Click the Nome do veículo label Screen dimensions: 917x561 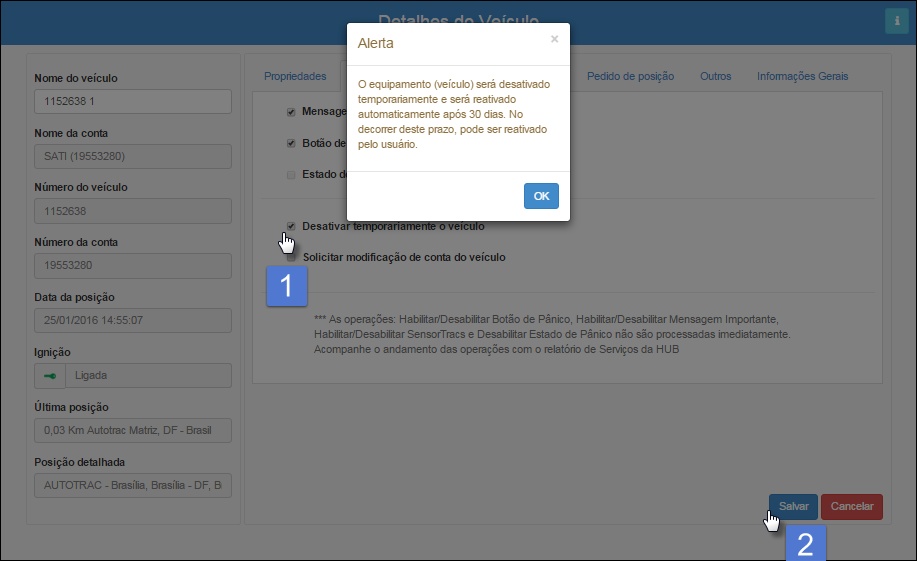pyautogui.click(x=75, y=78)
